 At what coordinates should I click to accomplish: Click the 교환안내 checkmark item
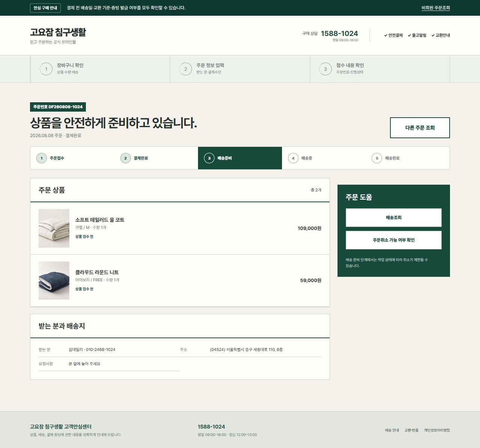[441, 35]
